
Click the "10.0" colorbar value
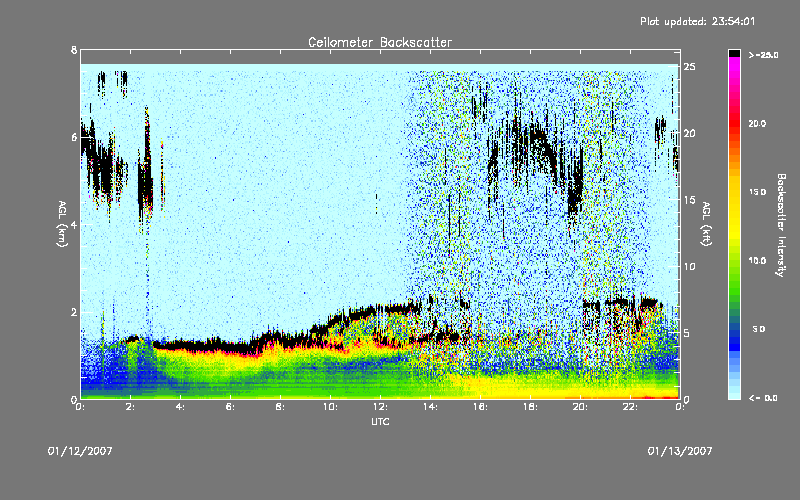coord(757,260)
